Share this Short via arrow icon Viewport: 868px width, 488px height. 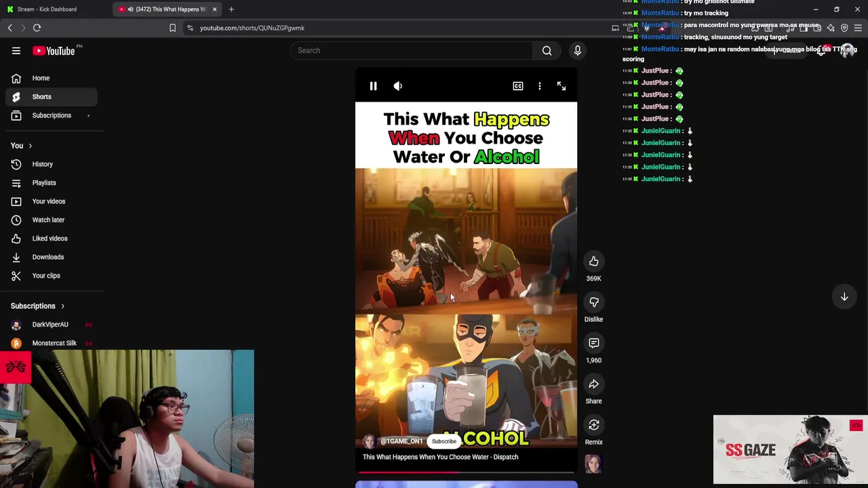click(593, 384)
